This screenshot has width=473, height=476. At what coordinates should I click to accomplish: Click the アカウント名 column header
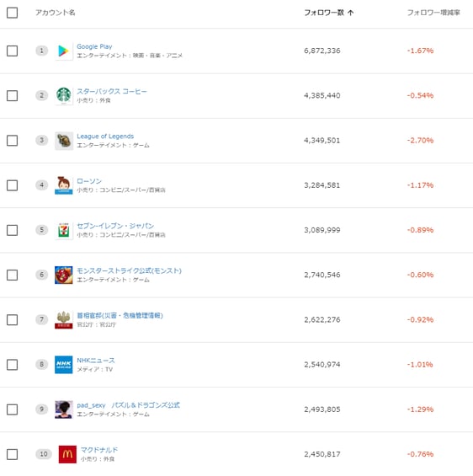pos(56,13)
